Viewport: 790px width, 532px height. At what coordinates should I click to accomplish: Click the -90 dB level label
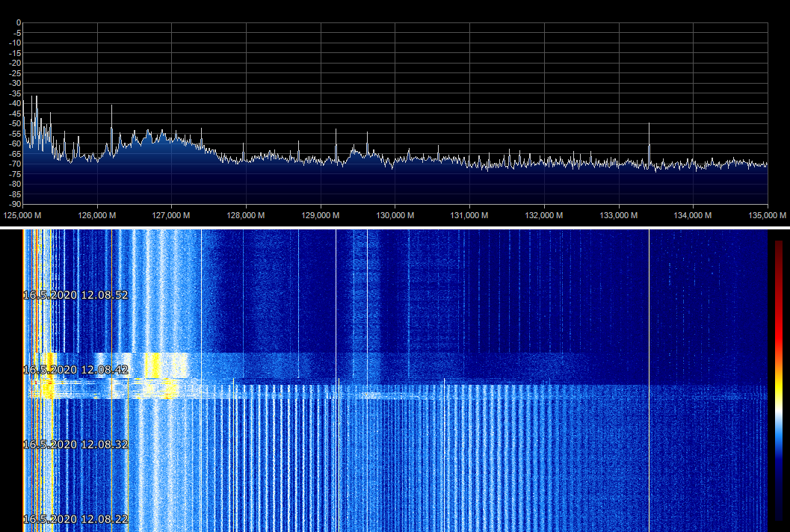click(15, 204)
